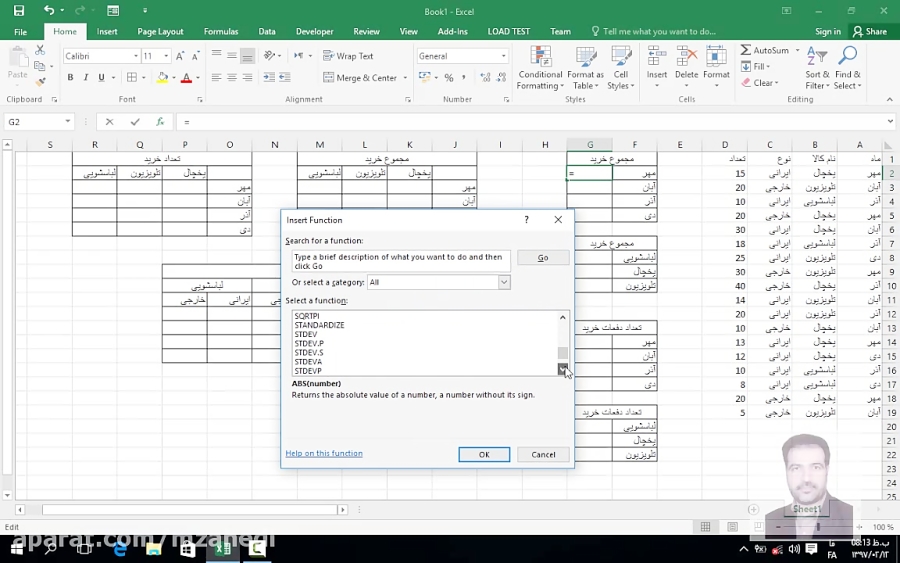This screenshot has height=563, width=900.
Task: Click Sign in
Action: click(828, 32)
